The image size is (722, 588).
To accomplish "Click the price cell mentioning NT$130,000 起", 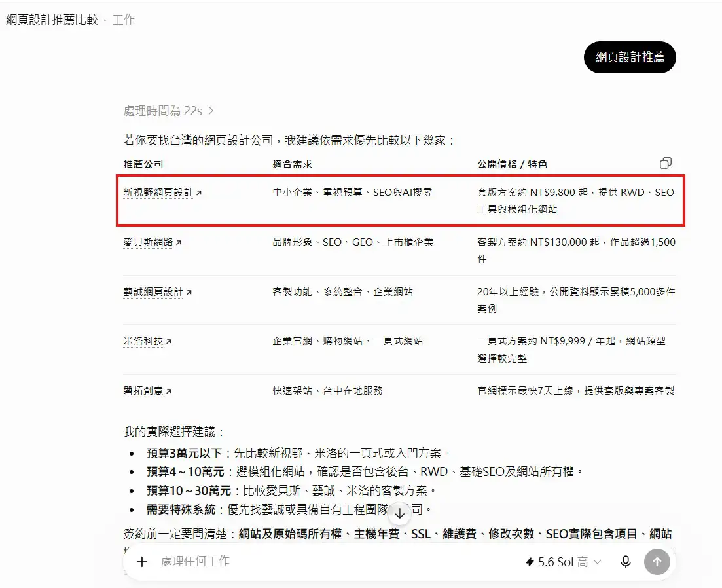I will click(x=576, y=251).
